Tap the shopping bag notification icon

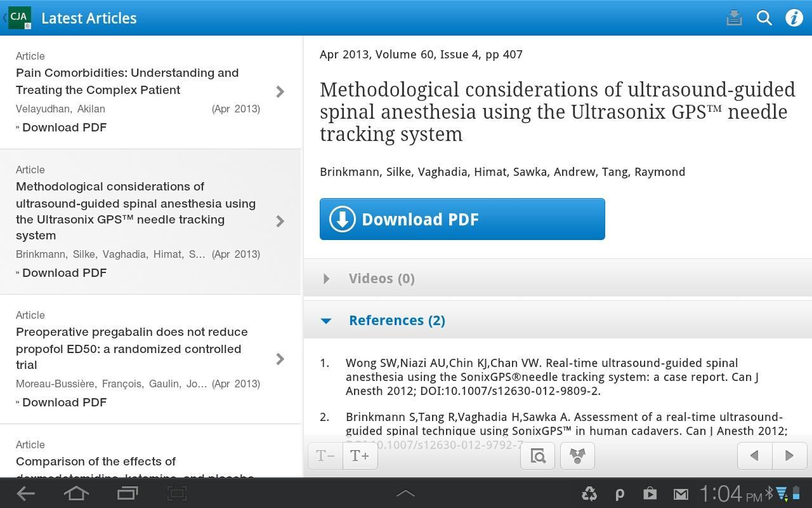tap(650, 493)
